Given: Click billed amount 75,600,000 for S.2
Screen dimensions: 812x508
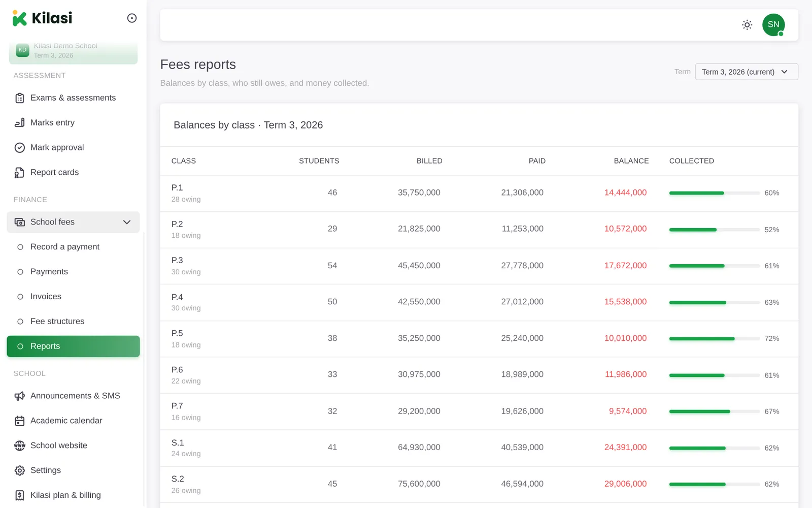Looking at the screenshot, I should [419, 484].
